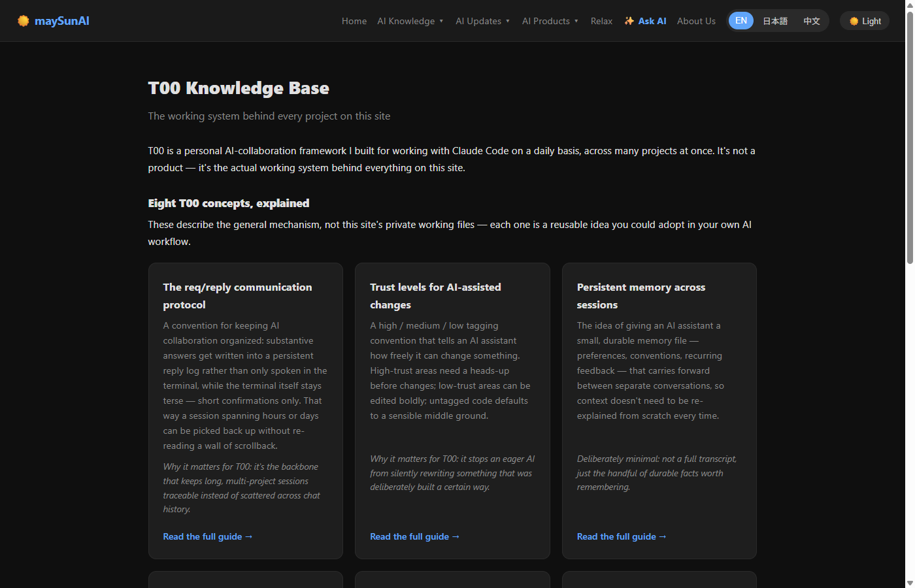Expand the AI Knowledge dropdown arrow

pos(441,21)
